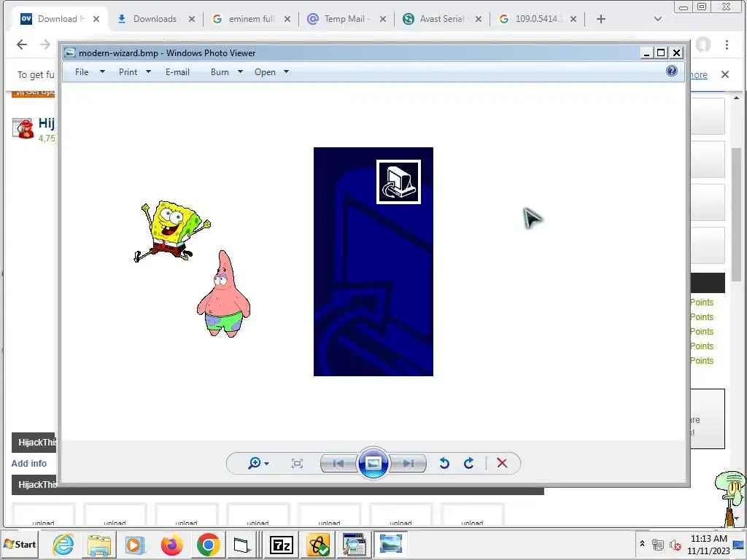Switch to the eminem Google tab
Screen dimensions: 747x560
coord(251,19)
